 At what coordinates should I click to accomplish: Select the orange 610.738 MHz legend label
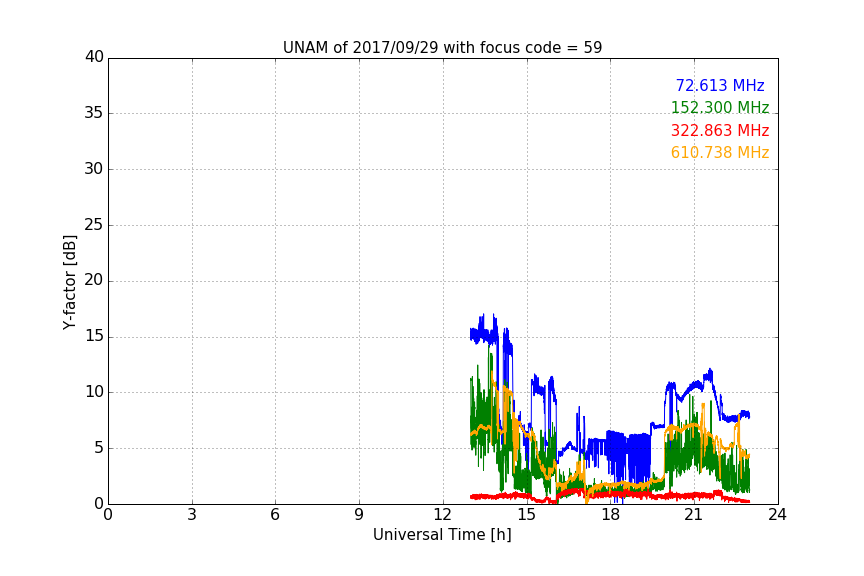tap(720, 153)
